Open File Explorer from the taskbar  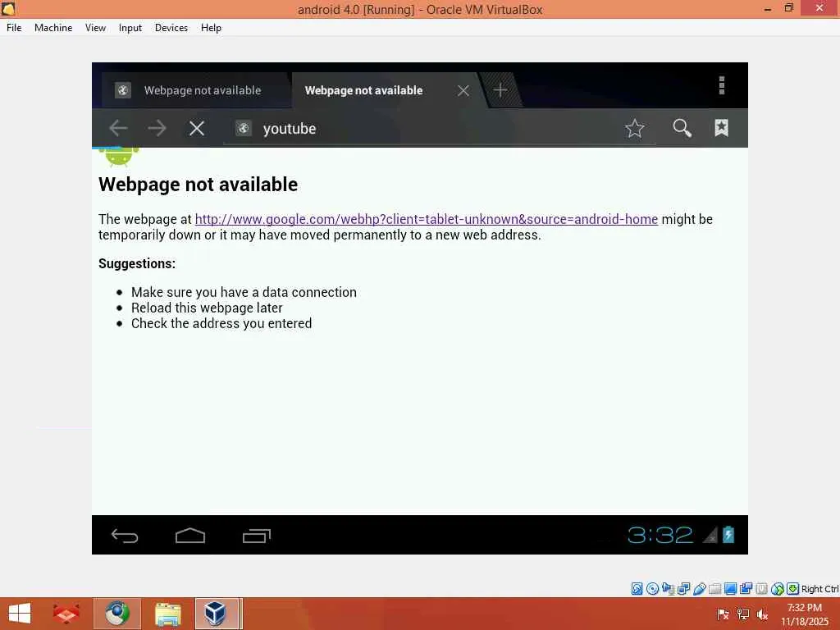tap(167, 614)
